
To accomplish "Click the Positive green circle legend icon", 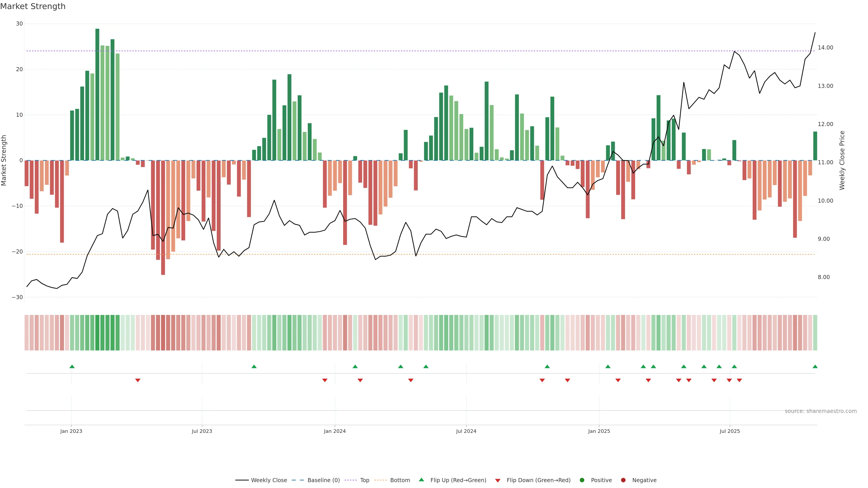I will coord(582,480).
